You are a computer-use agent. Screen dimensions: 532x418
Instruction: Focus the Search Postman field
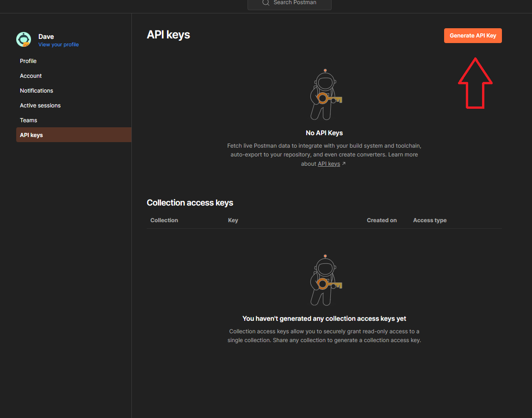click(290, 3)
